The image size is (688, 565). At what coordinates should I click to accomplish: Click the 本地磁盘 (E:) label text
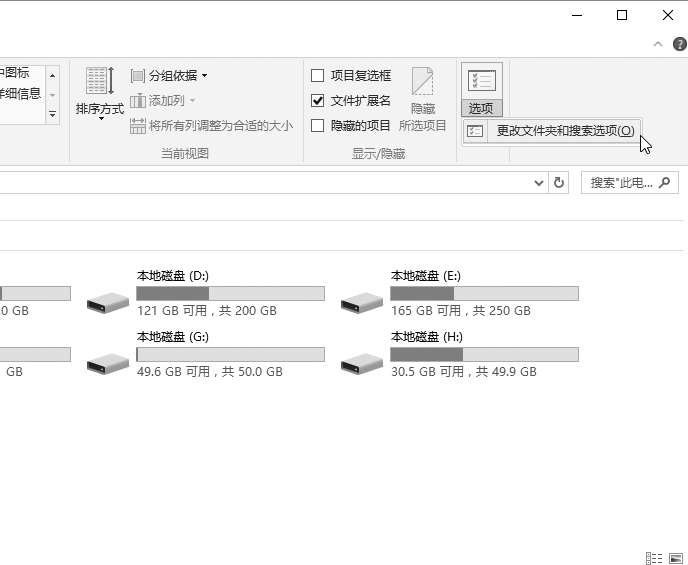426,276
